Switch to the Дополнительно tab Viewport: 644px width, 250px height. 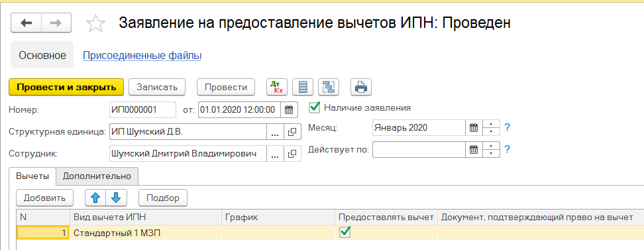click(x=97, y=176)
